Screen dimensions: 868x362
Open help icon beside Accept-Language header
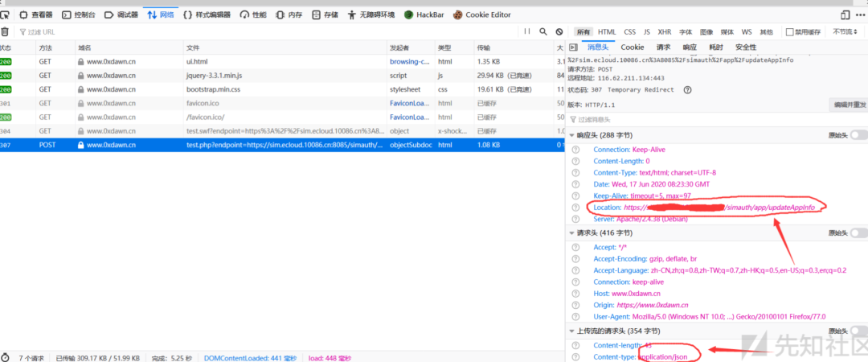(575, 270)
